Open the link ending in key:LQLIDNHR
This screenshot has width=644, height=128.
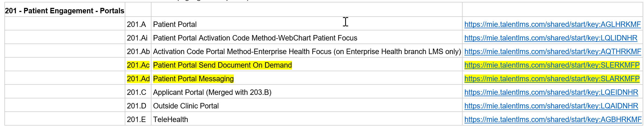(x=551, y=38)
